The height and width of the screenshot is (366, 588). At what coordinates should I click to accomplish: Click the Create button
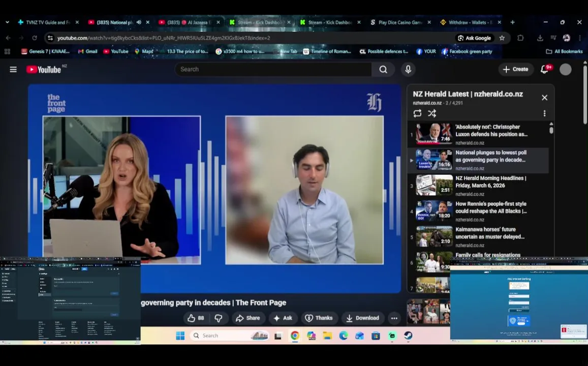[x=516, y=69]
